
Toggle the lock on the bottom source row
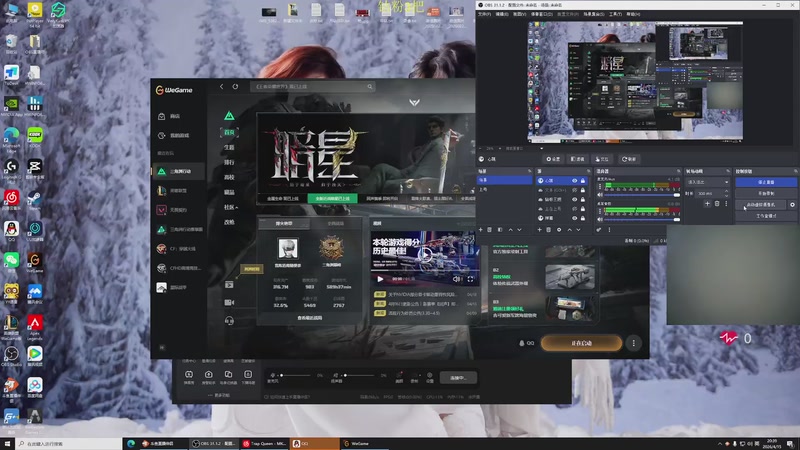[x=583, y=218]
